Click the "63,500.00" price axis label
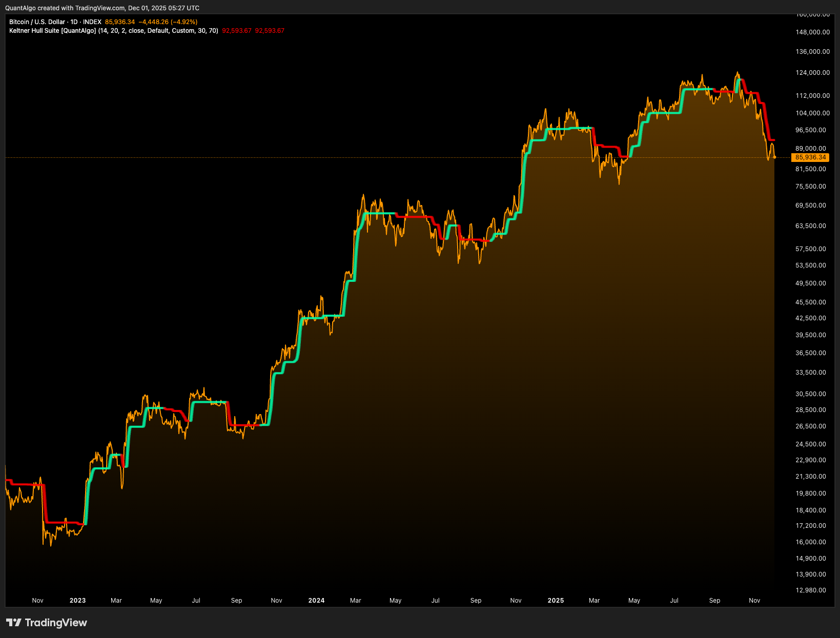This screenshot has width=840, height=638. tap(811, 226)
